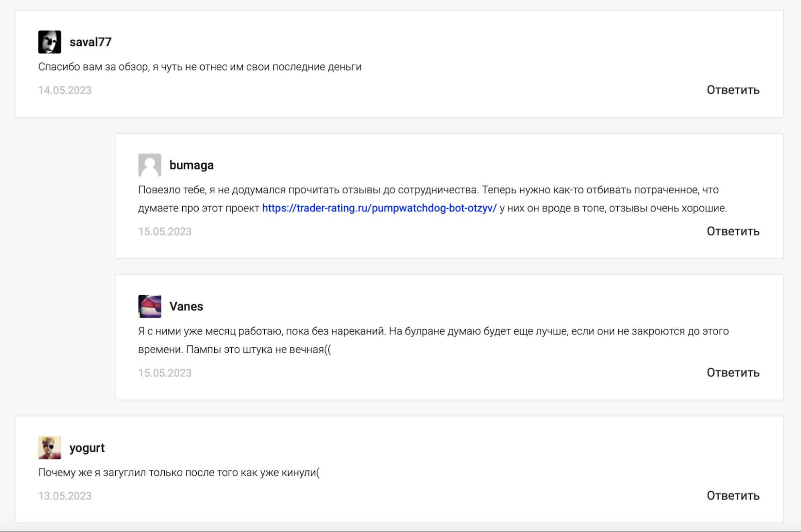Click Vanes' comment text about 'булране'

433,331
